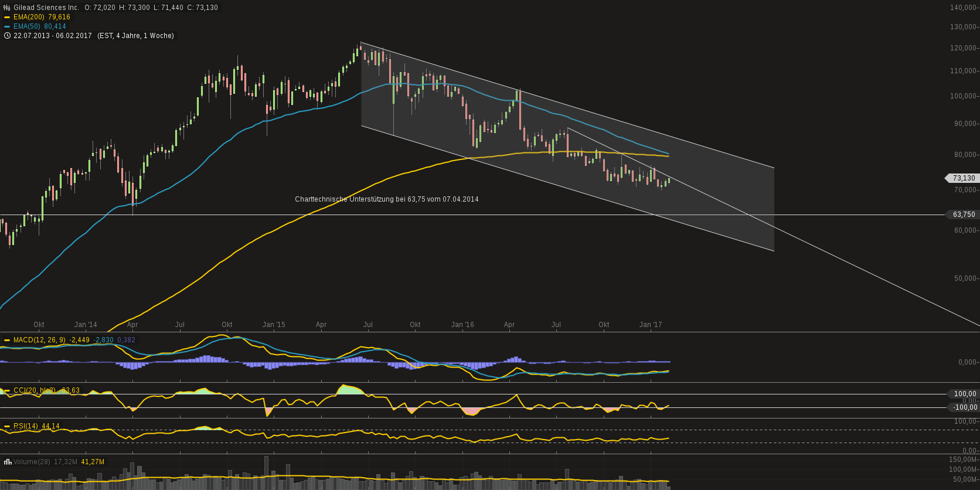This screenshot has height=490, width=980.
Task: Click the Jan '16 time axis label
Action: pos(462,325)
